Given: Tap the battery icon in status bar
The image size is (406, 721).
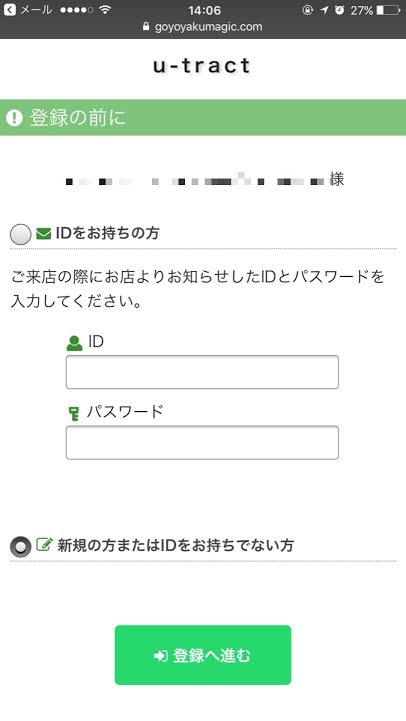Looking at the screenshot, I should [x=389, y=10].
